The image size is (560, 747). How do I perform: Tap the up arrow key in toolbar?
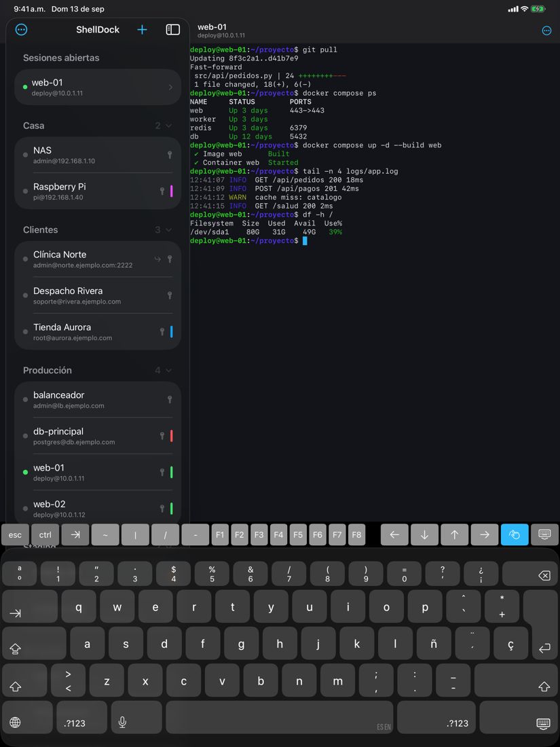454,534
